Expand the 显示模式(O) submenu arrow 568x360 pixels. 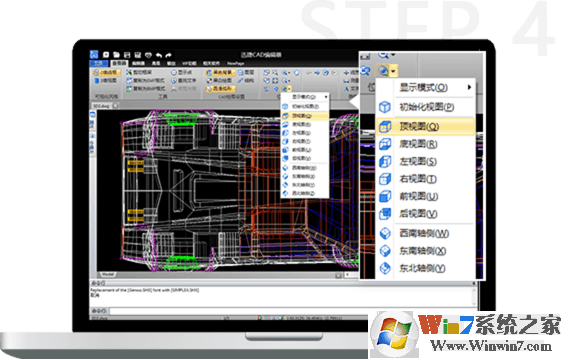point(469,87)
